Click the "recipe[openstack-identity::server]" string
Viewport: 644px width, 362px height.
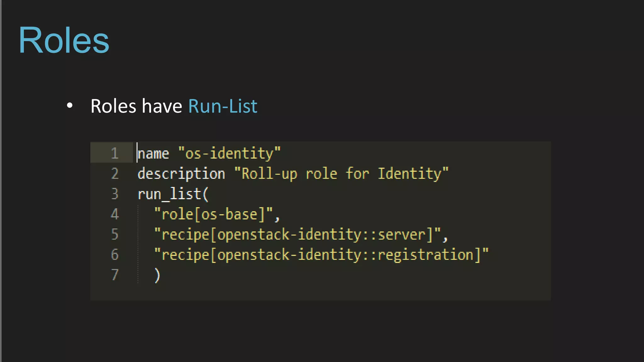pyautogui.click(x=297, y=234)
